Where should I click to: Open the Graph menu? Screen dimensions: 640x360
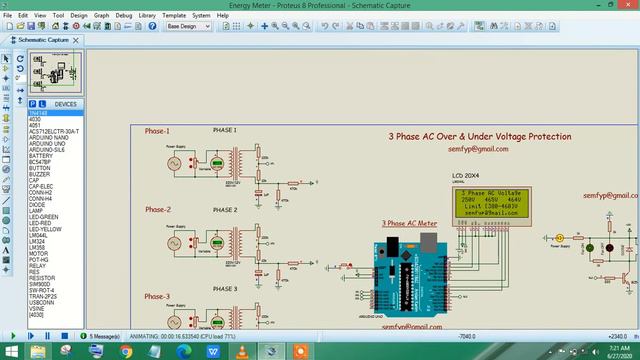point(101,16)
